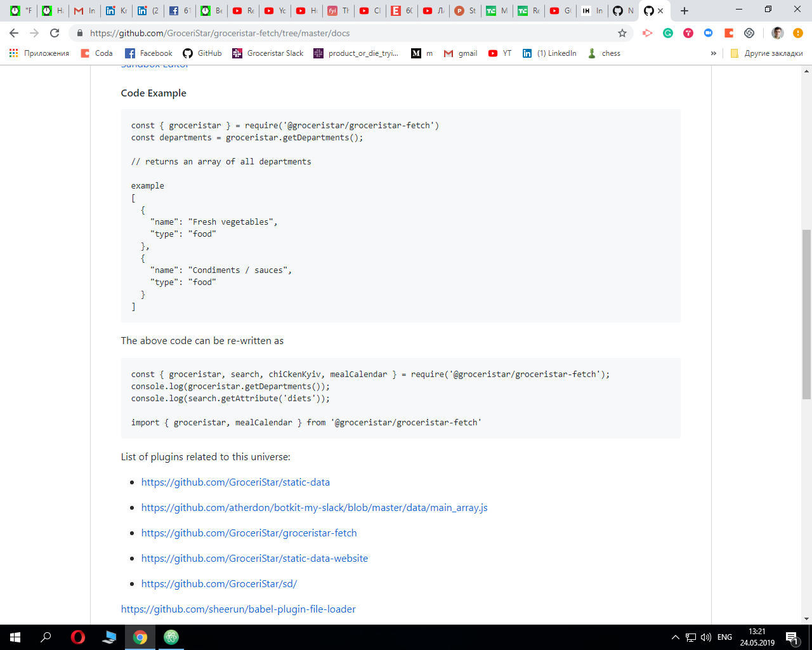The width and height of the screenshot is (812, 650).
Task: Switch to the first Gmail tab
Action: (x=84, y=11)
